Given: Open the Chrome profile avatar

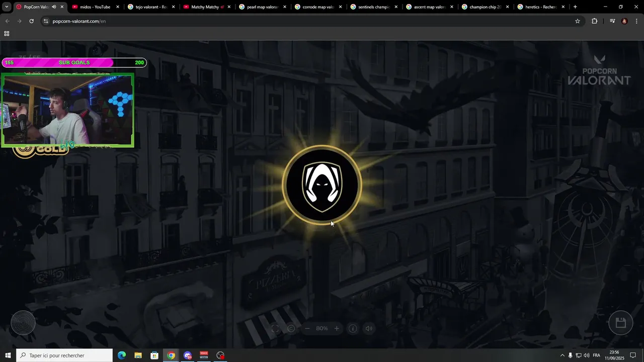Looking at the screenshot, I should tap(624, 21).
